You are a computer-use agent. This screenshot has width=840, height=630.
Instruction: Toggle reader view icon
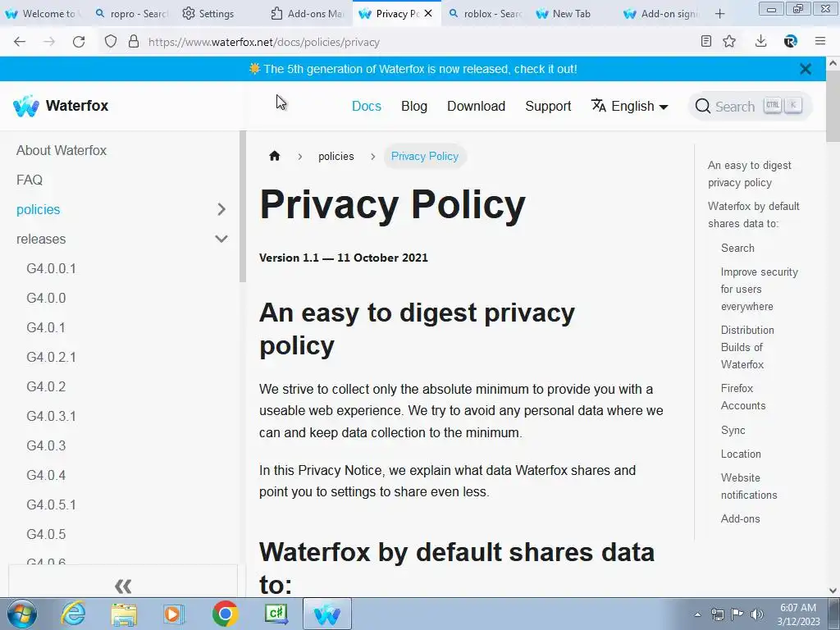tap(706, 41)
